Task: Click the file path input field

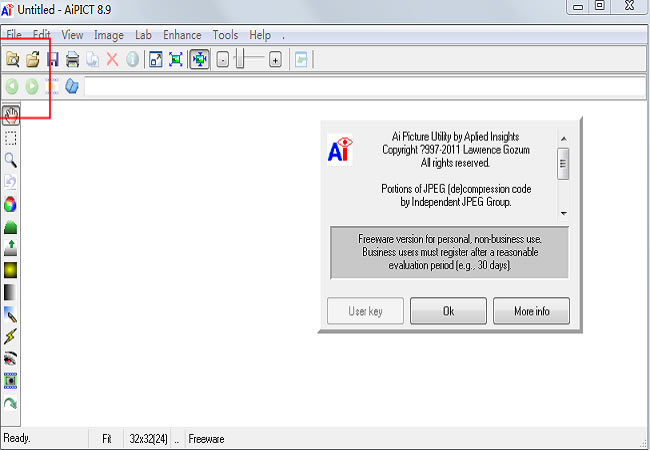Action: (x=365, y=87)
